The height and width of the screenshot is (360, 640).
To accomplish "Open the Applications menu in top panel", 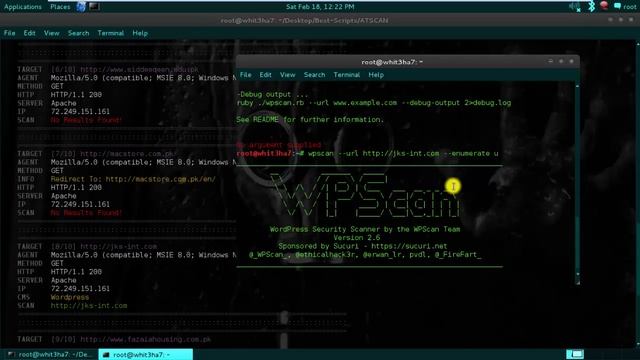I will click(22, 7).
